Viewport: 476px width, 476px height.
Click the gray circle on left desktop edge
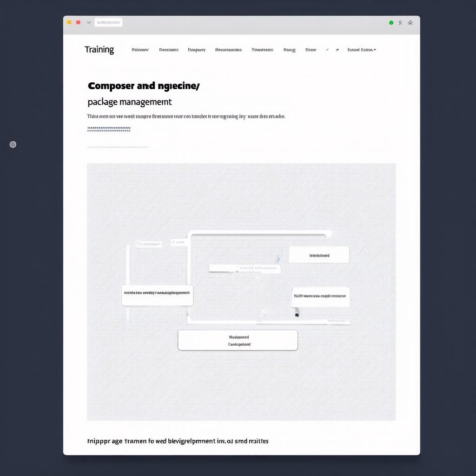coord(13,145)
